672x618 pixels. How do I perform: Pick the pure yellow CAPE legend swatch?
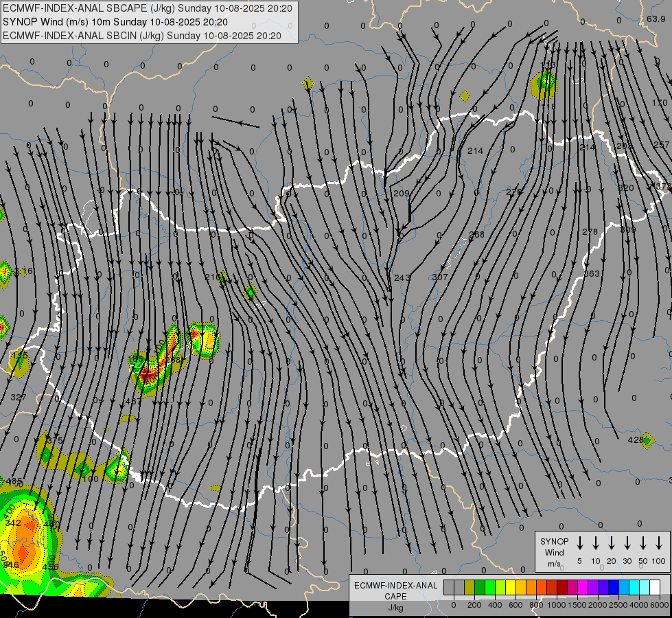511,588
